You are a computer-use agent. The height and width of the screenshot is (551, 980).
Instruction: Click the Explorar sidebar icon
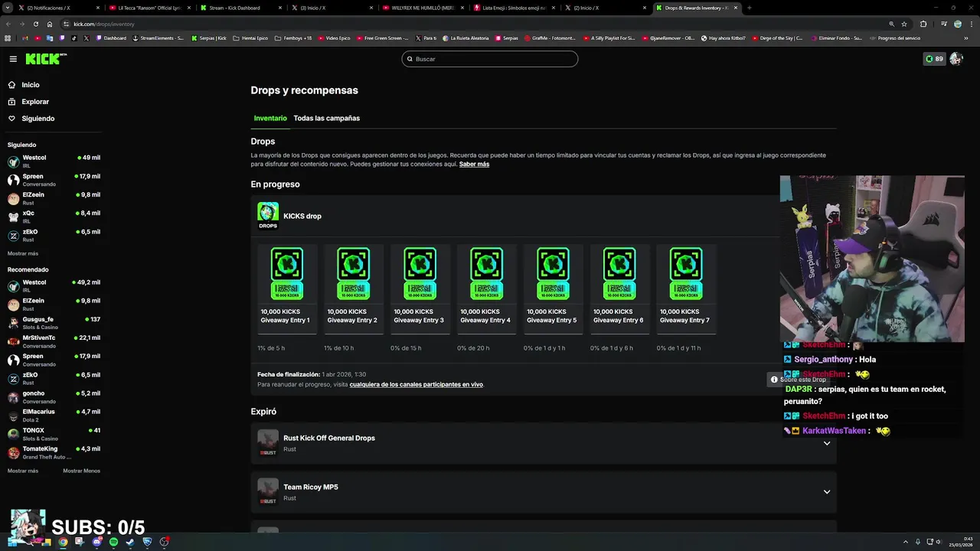11,102
